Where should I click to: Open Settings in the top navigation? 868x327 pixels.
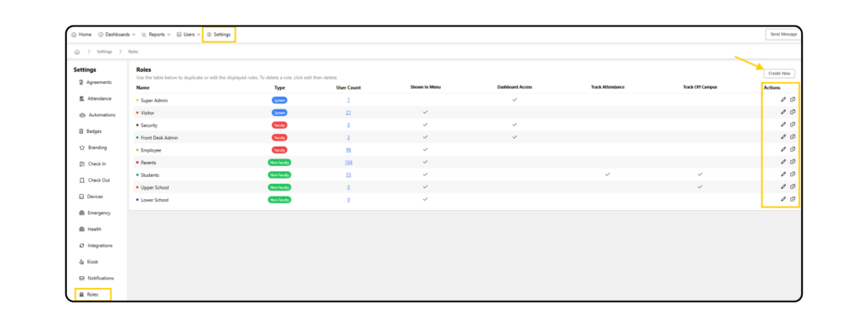click(x=219, y=34)
